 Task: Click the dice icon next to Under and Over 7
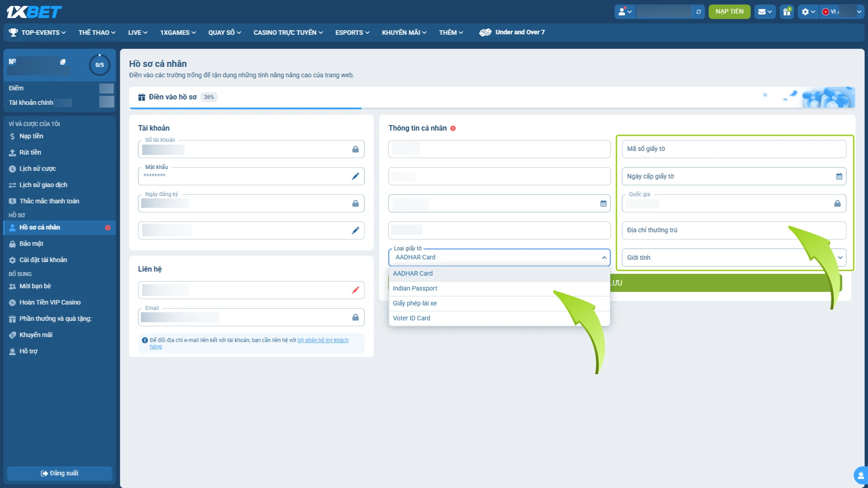[485, 33]
